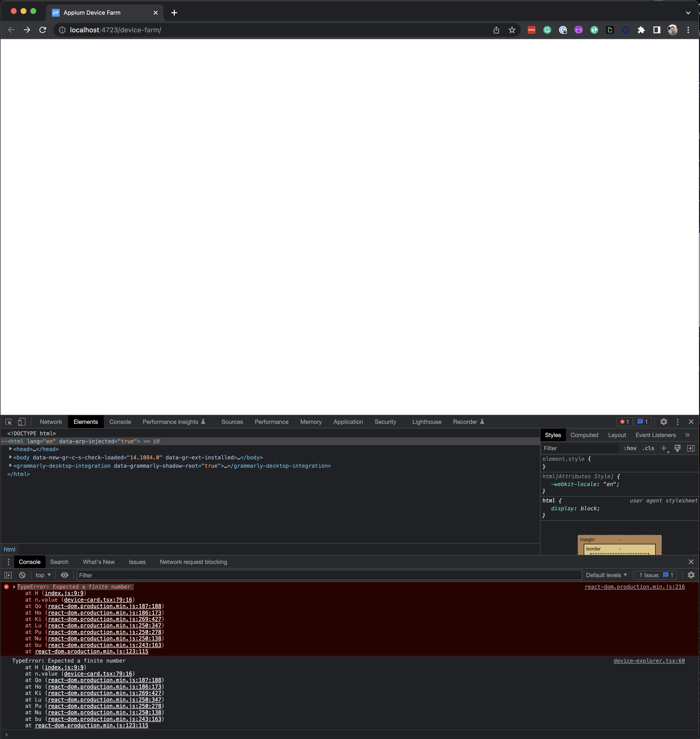Reload the page with the refresh icon
This screenshot has width=700, height=739.
click(43, 30)
